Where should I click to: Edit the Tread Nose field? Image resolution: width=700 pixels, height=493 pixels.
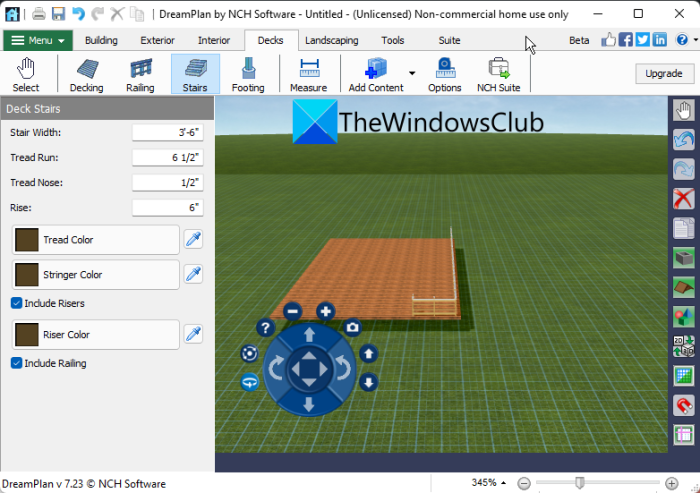point(168,183)
